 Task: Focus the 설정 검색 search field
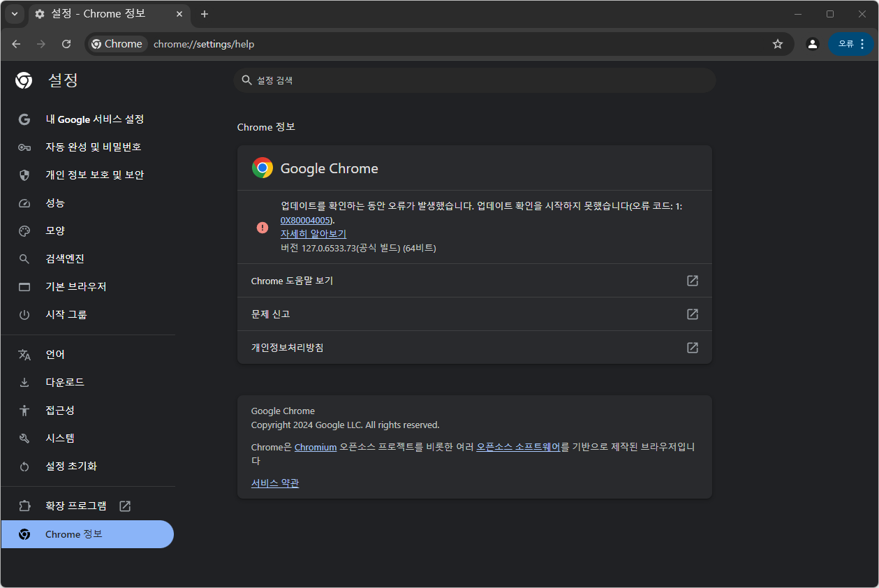[x=475, y=80]
